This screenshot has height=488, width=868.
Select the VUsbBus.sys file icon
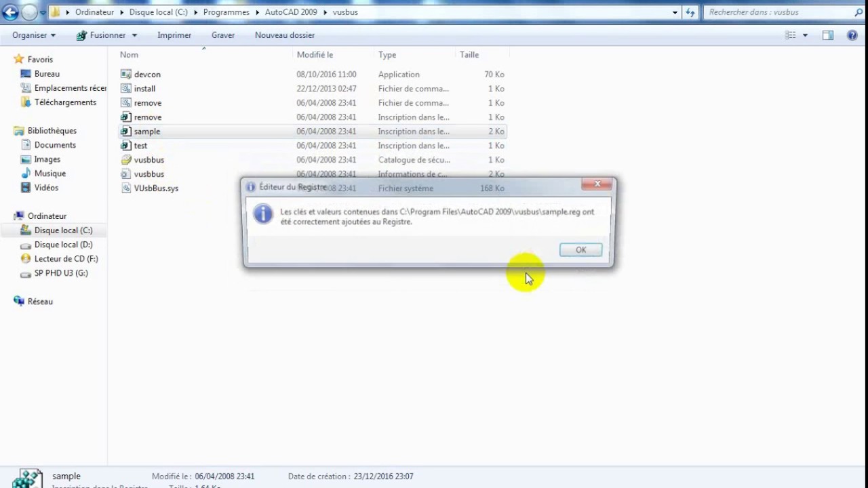(x=126, y=188)
